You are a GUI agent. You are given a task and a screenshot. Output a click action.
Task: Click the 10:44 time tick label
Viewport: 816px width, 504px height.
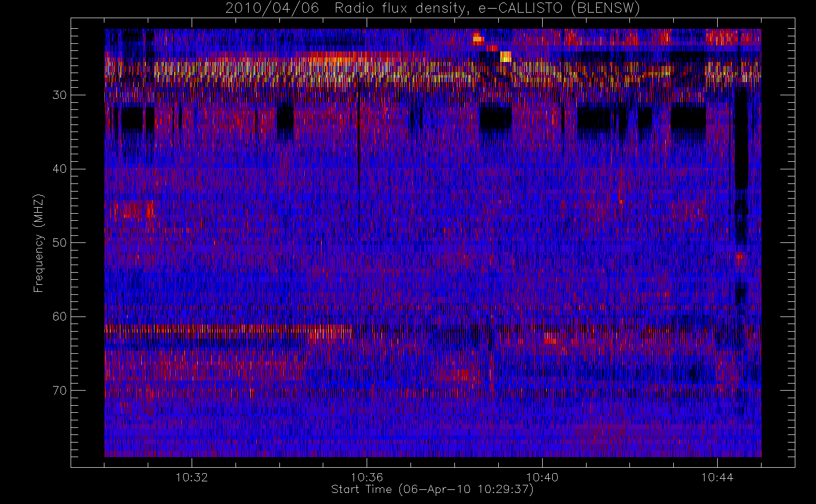(x=717, y=477)
